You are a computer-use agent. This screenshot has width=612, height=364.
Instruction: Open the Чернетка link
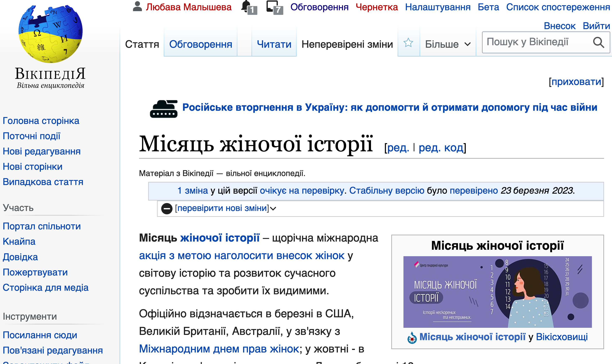377,7
